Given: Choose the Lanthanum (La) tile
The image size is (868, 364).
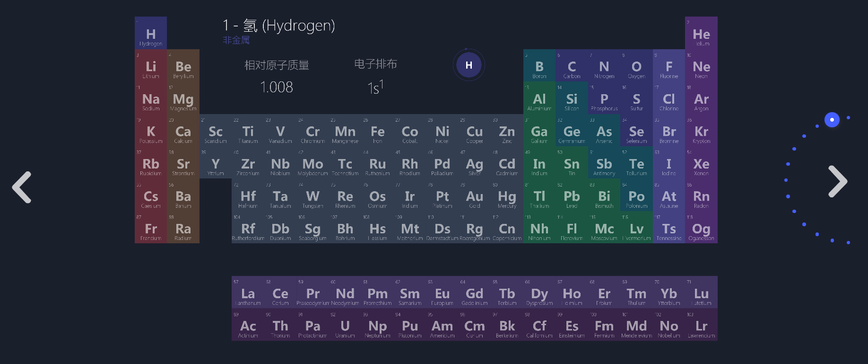Looking at the screenshot, I should [248, 293].
